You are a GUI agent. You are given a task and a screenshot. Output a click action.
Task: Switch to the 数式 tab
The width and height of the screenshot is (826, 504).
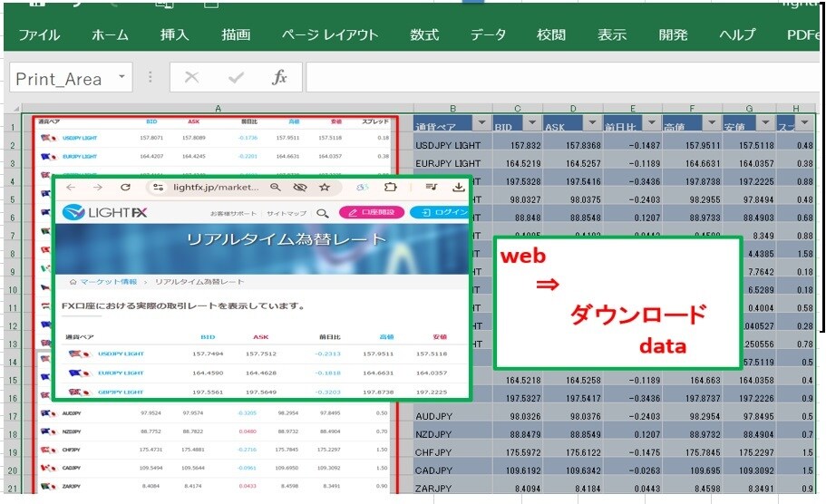(424, 35)
